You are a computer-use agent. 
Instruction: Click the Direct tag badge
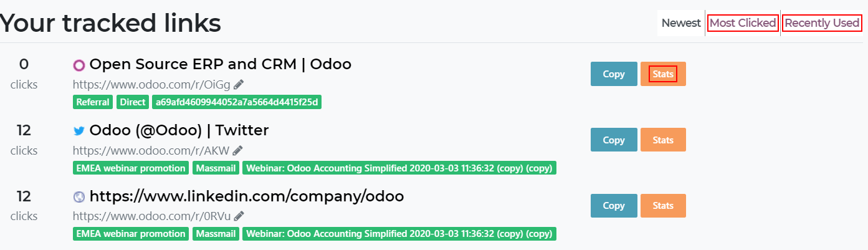pyautogui.click(x=133, y=102)
